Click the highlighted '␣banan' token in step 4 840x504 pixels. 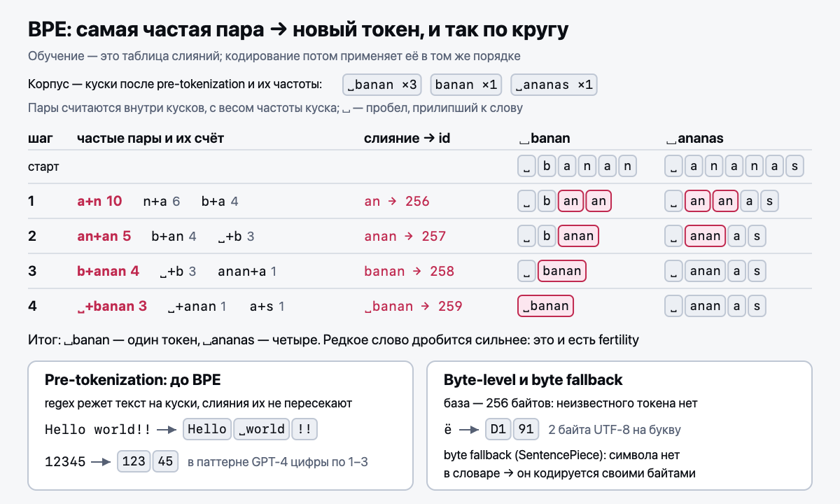coord(545,306)
